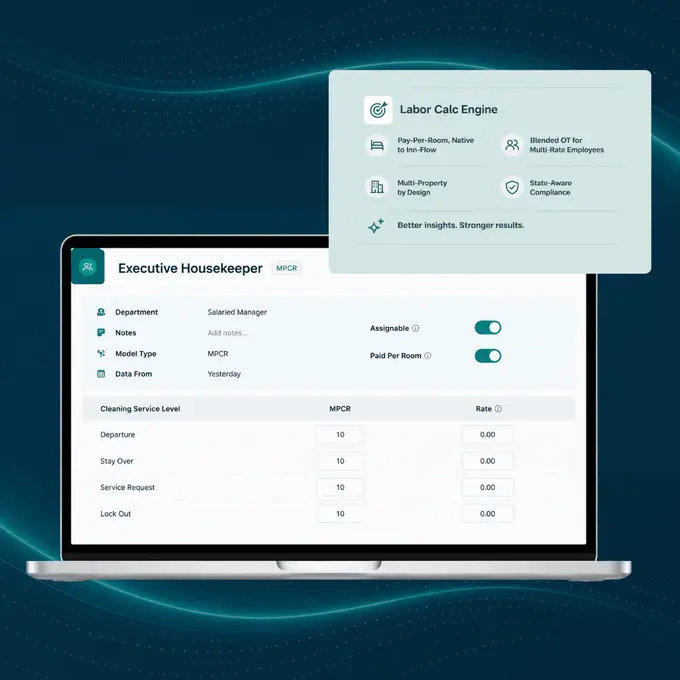The height and width of the screenshot is (680, 680).
Task: Click the Departure row label
Action: pos(118,435)
